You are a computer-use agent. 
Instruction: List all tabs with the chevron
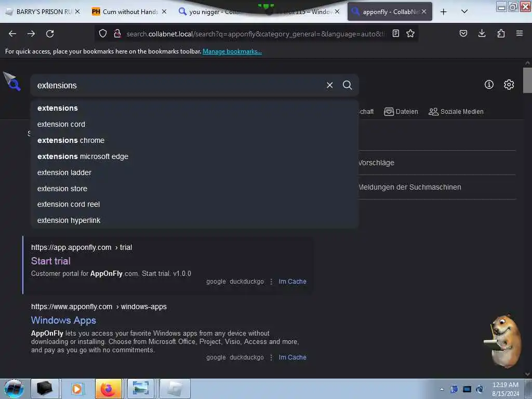pos(464,11)
